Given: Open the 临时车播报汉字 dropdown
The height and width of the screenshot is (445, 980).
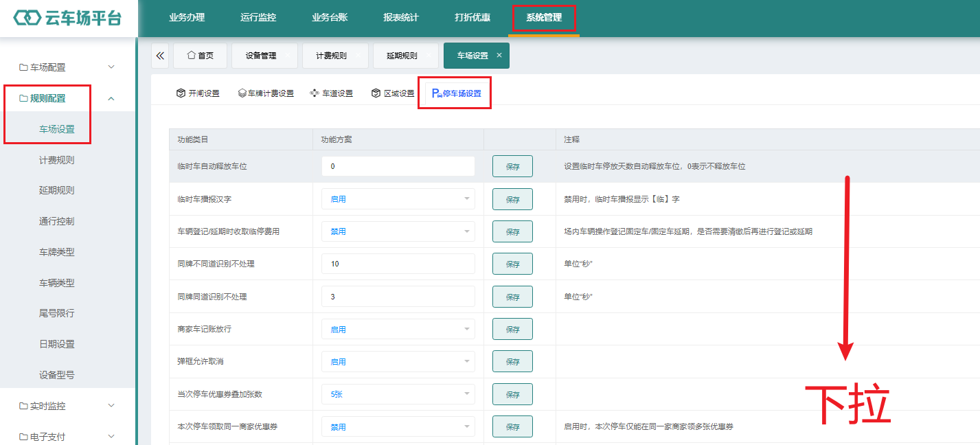Looking at the screenshot, I should point(398,199).
